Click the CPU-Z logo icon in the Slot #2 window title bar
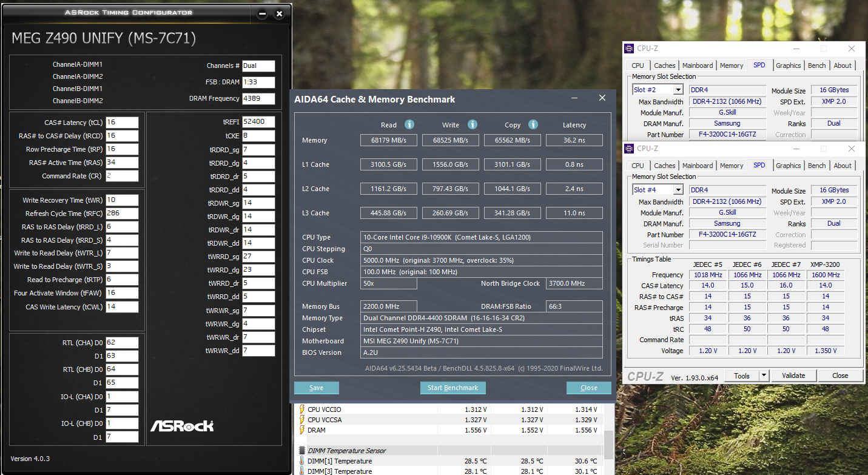868x475 pixels. pos(630,49)
